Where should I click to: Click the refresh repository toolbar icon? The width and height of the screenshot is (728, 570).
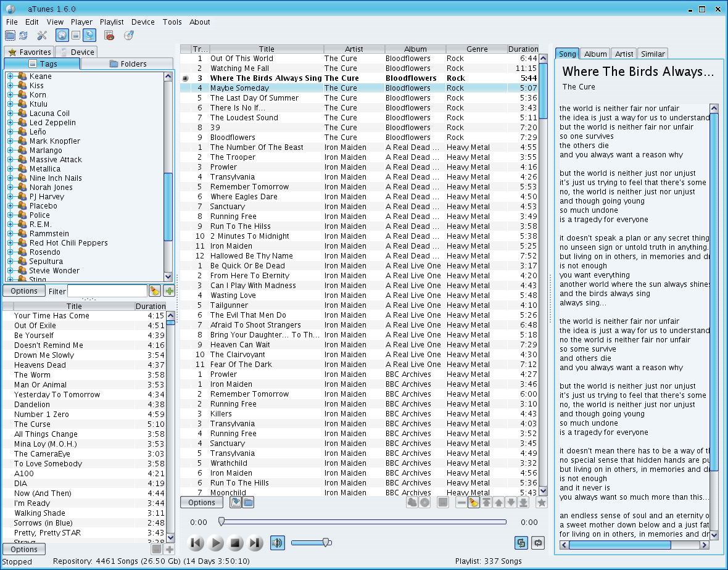tap(23, 36)
